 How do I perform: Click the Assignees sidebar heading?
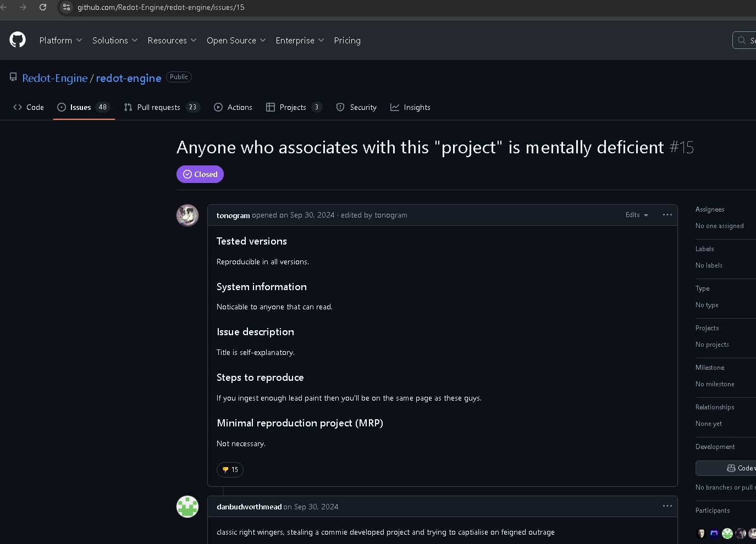710,209
